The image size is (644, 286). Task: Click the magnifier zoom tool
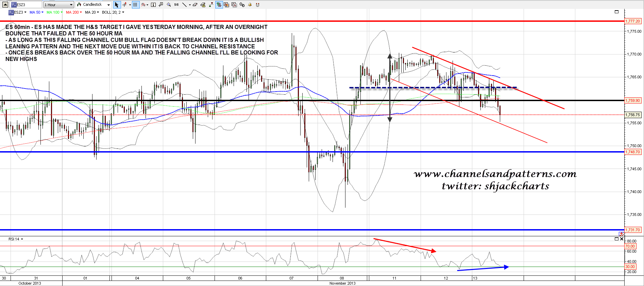click(x=169, y=5)
